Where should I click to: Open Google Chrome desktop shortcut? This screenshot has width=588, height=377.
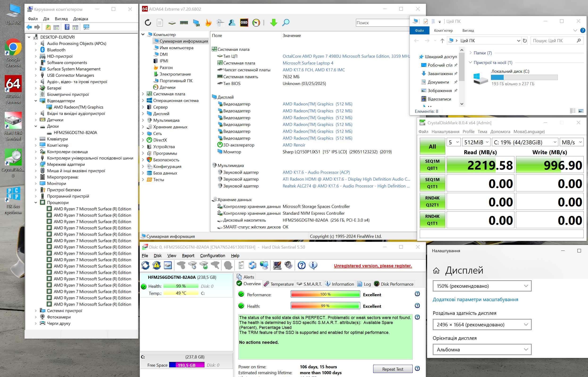13,53
